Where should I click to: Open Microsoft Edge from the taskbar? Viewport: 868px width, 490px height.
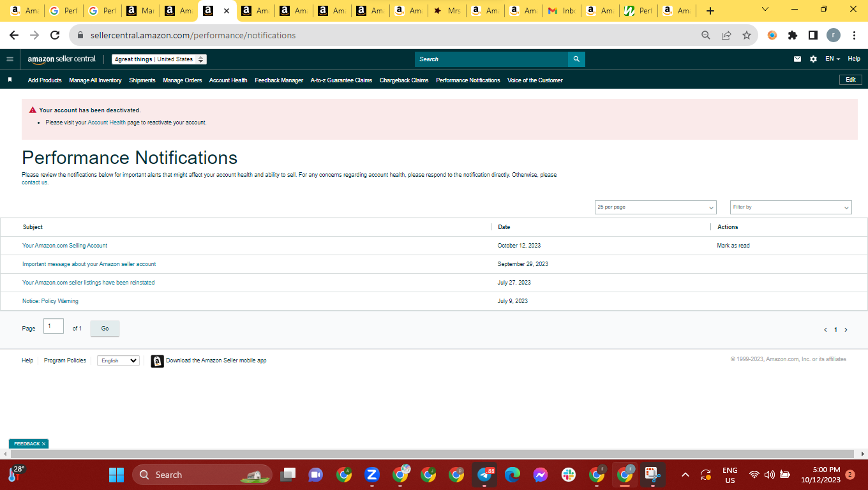(x=513, y=475)
